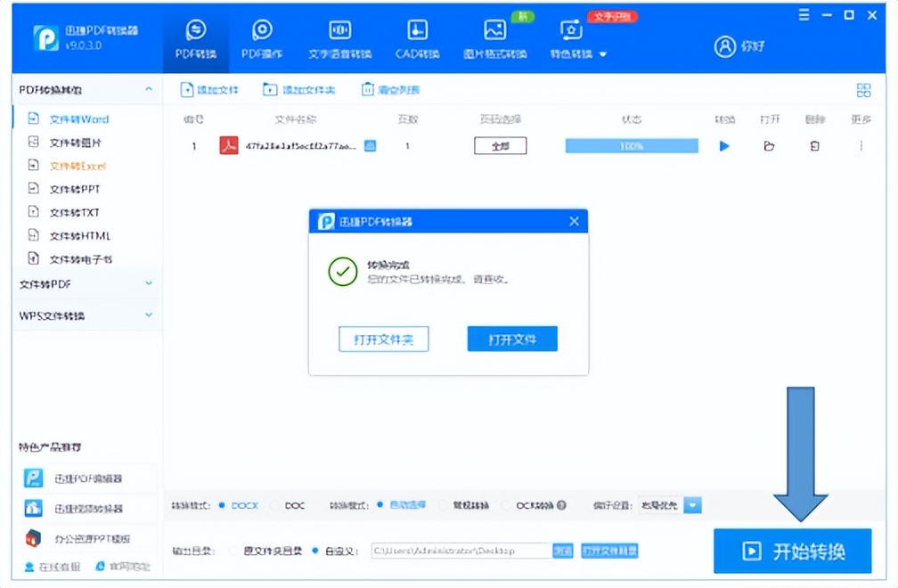Click the 迅捷PDF转换器 logo icon
Viewport: 898px width, 588px height.
coord(45,38)
